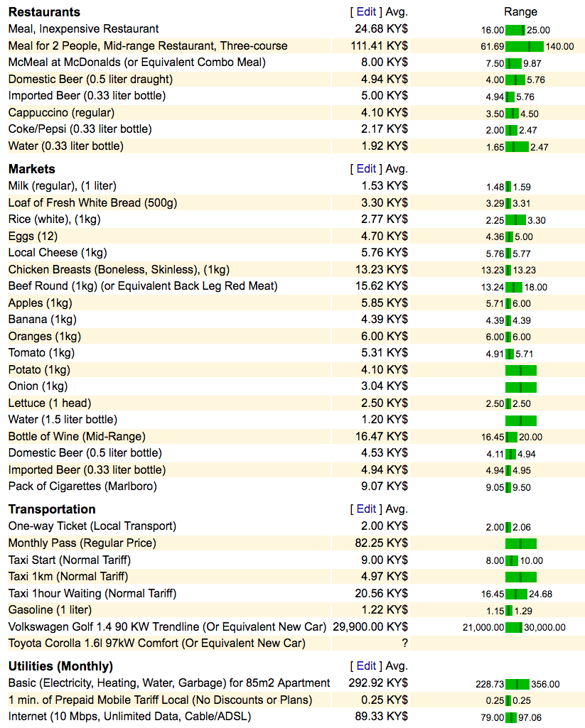585x728 pixels.
Task: Open the Edit link beside Markets
Action: [x=366, y=169]
